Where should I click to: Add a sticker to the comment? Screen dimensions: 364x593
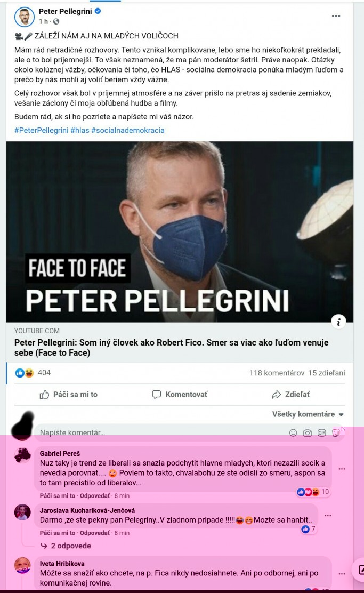click(x=336, y=432)
